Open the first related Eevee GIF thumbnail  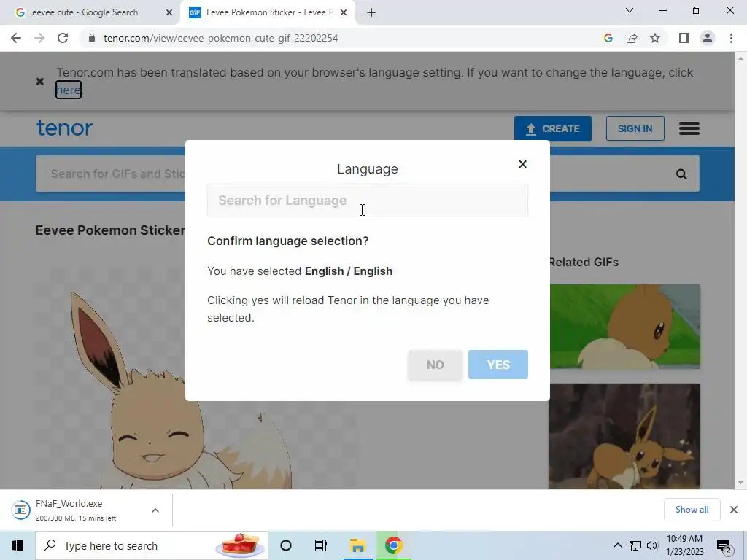coord(625,327)
